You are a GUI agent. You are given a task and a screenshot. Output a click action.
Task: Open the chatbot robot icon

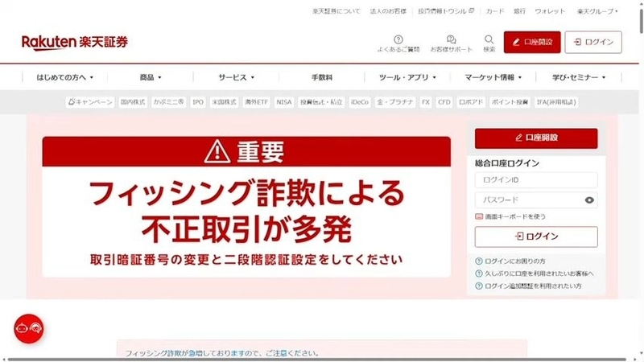(x=29, y=328)
